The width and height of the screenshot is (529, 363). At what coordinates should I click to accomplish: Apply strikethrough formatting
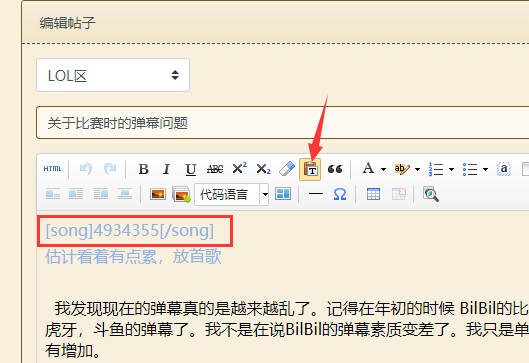(x=215, y=169)
